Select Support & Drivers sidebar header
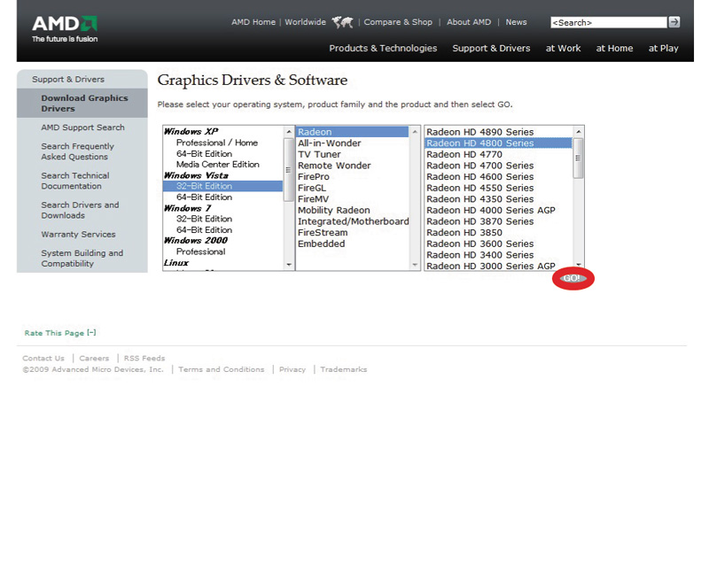Screen dimensions: 709x588 [x=68, y=79]
